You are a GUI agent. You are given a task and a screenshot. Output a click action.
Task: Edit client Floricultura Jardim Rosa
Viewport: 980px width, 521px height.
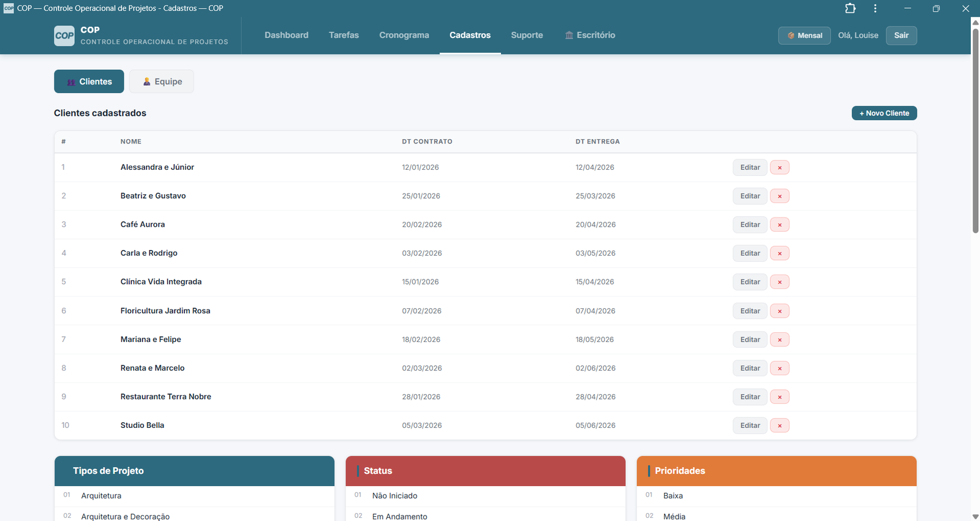tap(750, 311)
